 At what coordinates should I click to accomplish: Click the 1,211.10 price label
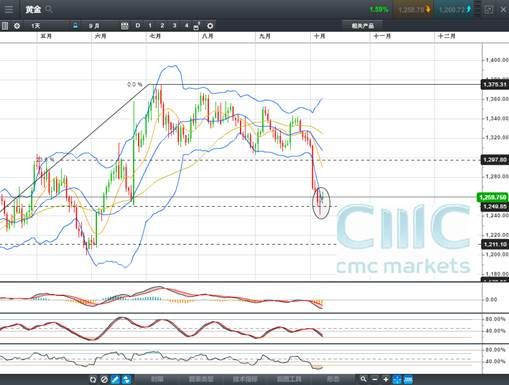tap(495, 244)
